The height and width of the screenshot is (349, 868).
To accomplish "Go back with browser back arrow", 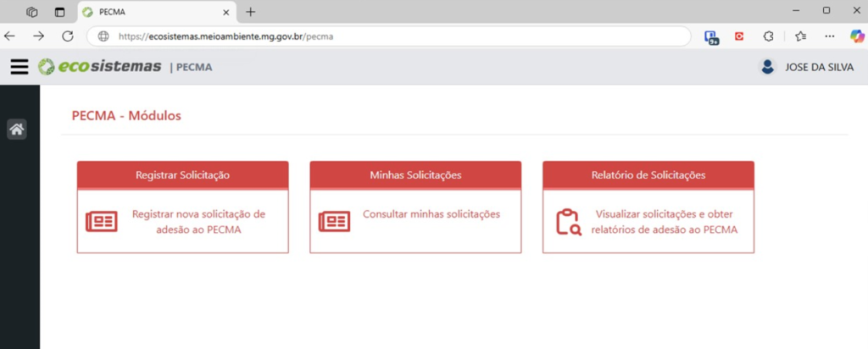I will [x=10, y=36].
